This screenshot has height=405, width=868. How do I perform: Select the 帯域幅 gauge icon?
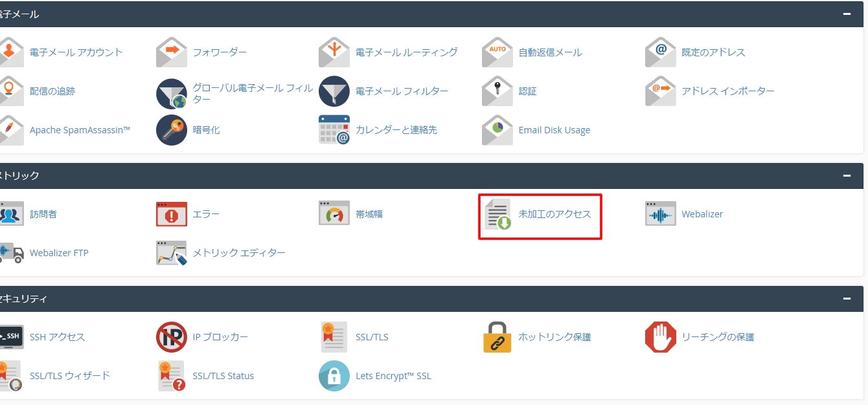tap(334, 214)
